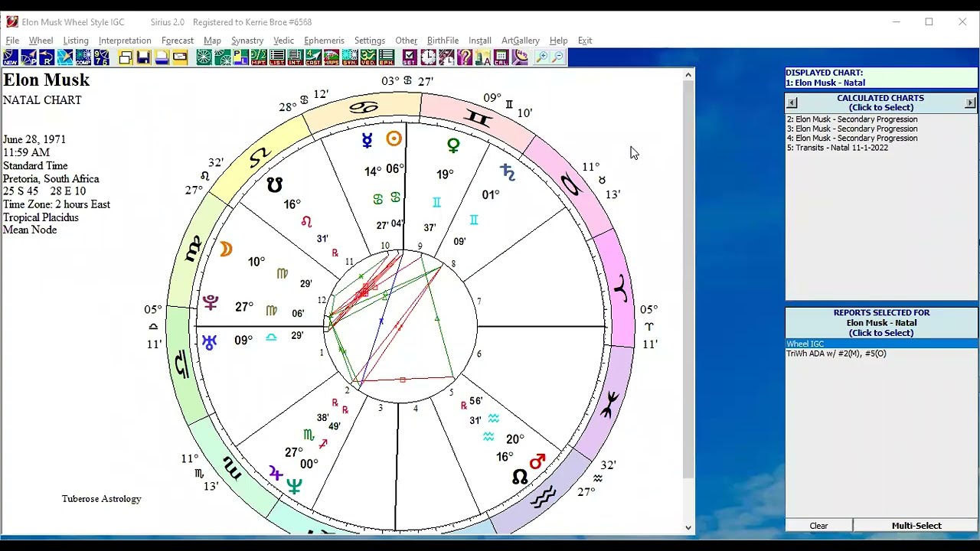The width and height of the screenshot is (980, 551).
Task: Click chart scrollbar up arrow
Action: pos(688,74)
